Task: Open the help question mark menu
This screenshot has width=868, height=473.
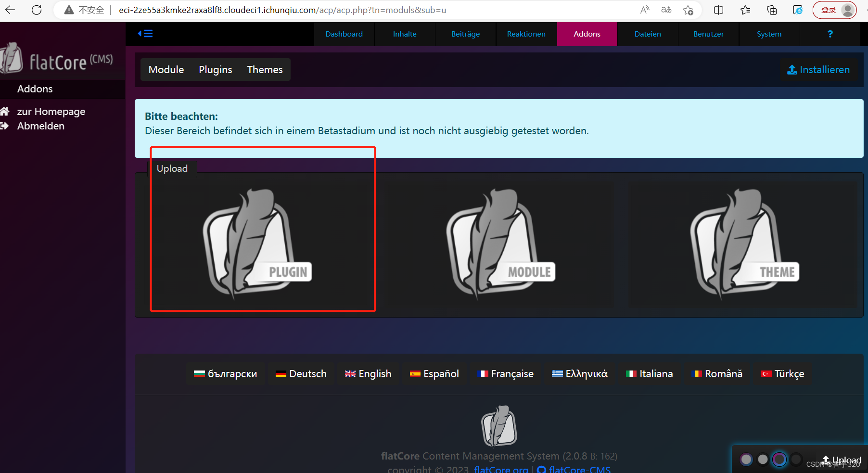Action: [830, 34]
